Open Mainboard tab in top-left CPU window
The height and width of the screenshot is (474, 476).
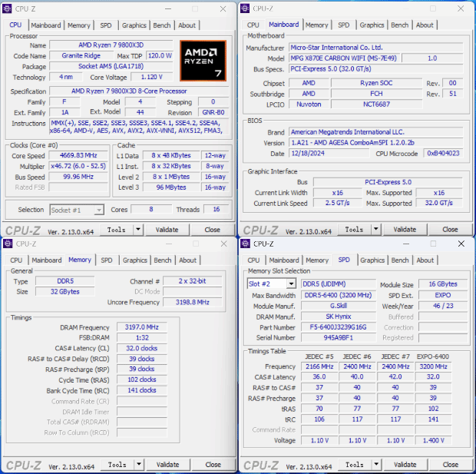coord(46,25)
